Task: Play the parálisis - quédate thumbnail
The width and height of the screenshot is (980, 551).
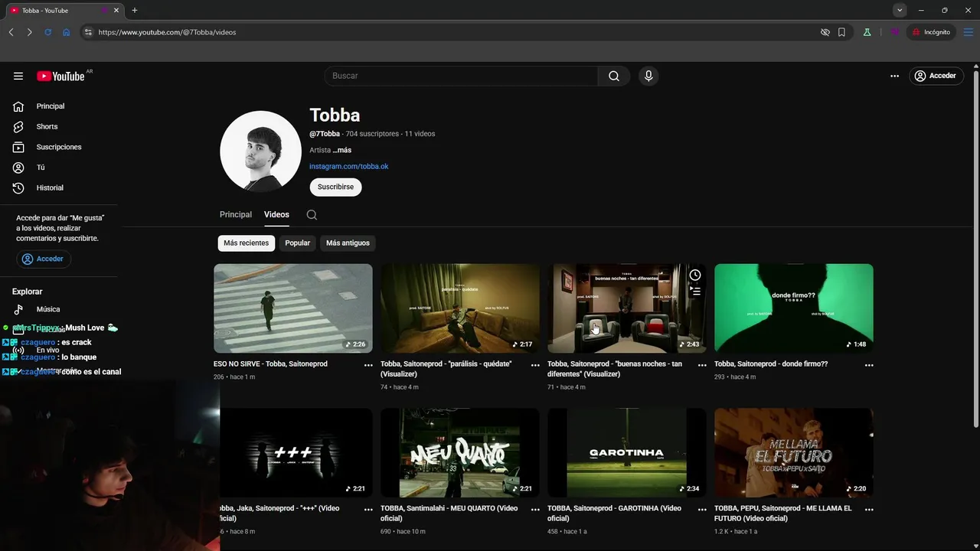Action: click(460, 308)
